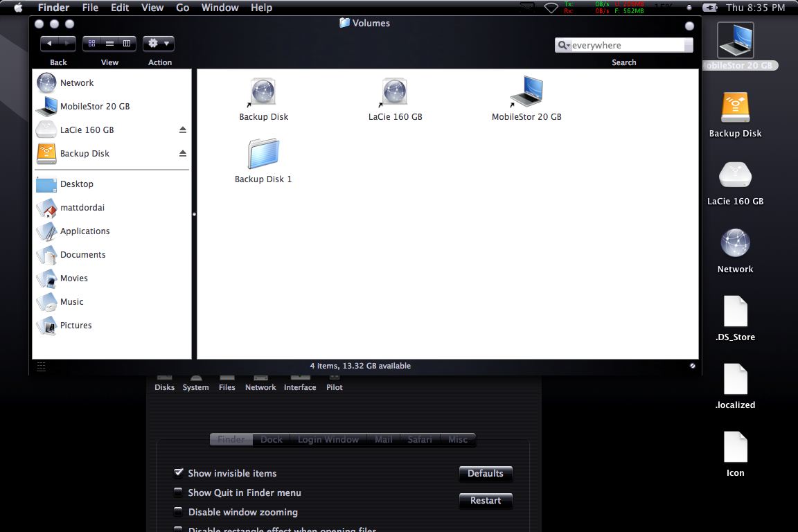This screenshot has height=532, width=798.
Task: Open the Help menu
Action: [x=261, y=8]
